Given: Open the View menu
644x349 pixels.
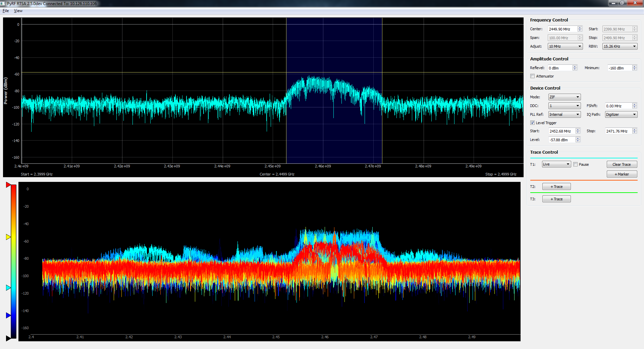Looking at the screenshot, I should [x=18, y=11].
